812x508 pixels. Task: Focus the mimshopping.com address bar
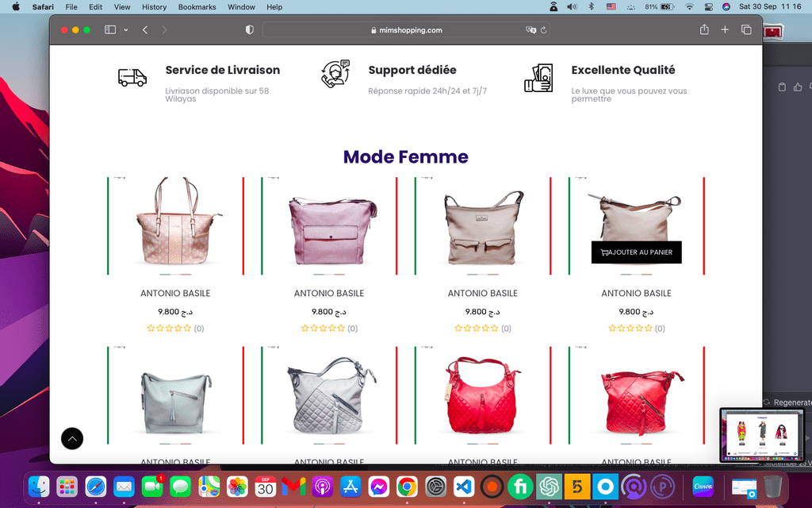click(406, 30)
